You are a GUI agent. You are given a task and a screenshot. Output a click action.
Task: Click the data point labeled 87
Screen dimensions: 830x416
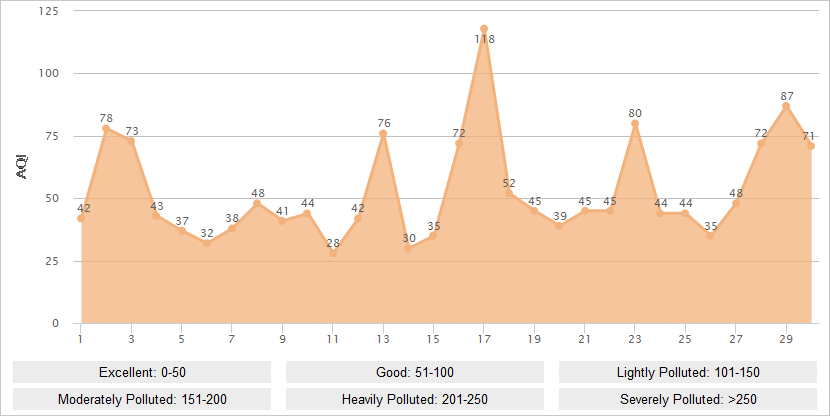[786, 106]
